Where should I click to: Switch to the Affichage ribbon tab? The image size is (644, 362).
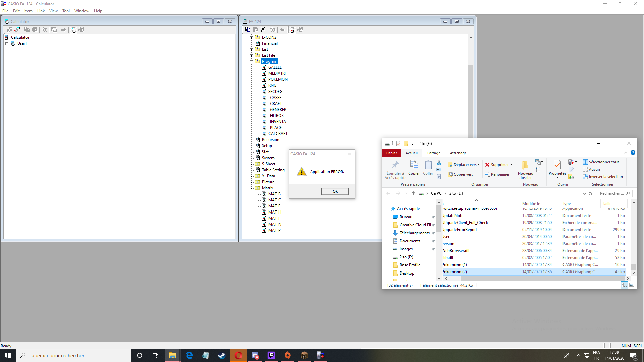coord(458,153)
